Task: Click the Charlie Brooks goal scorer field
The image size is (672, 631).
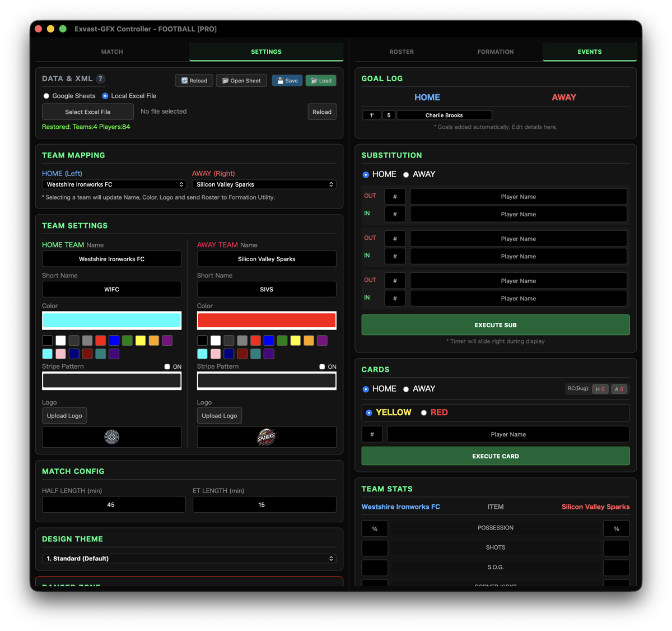Action: coord(444,115)
